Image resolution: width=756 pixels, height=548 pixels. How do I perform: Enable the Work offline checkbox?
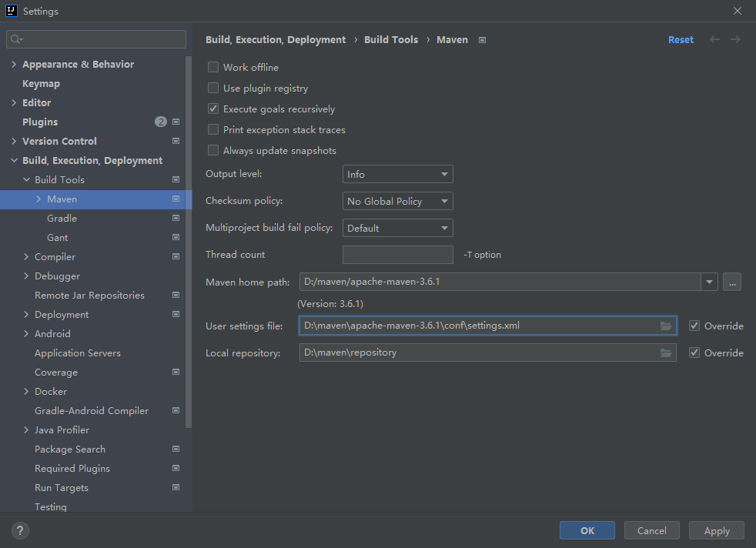point(213,68)
